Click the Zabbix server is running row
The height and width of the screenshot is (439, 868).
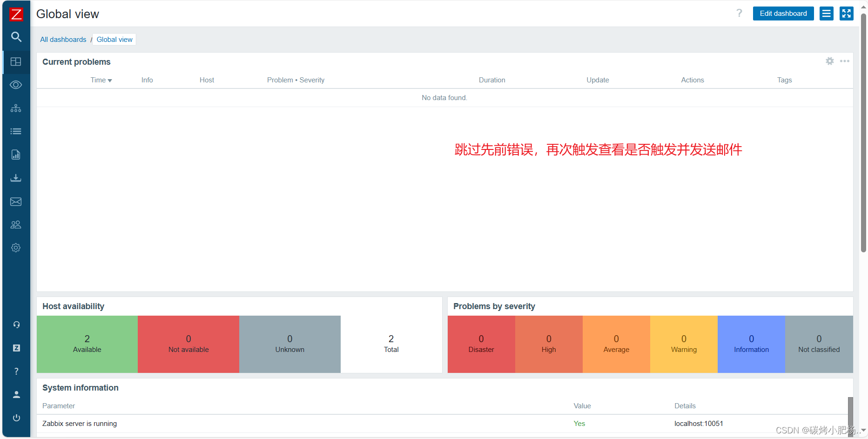[x=442, y=424]
